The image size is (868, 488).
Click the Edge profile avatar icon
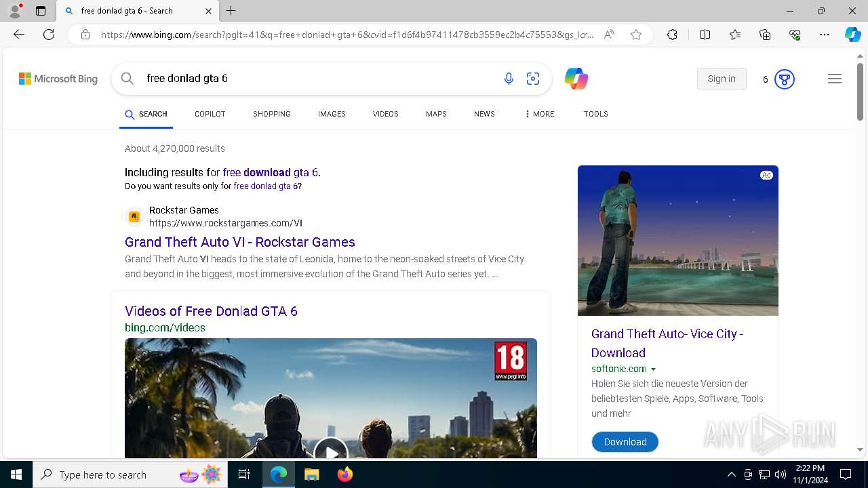(x=15, y=11)
